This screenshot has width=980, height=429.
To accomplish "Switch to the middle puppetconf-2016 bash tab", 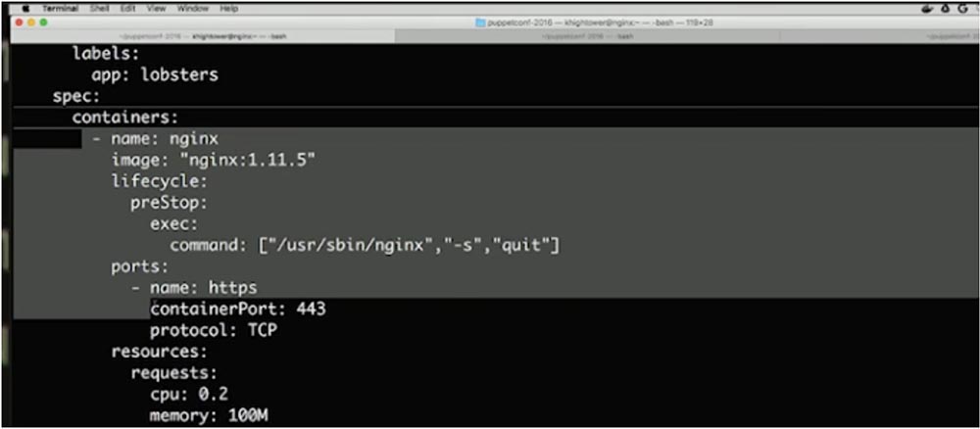I will 587,37.
